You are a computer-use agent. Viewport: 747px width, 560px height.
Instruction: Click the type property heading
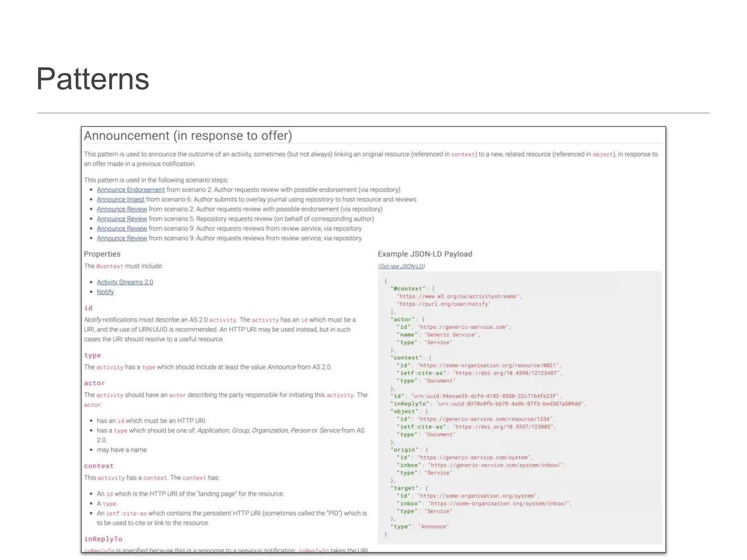92,355
